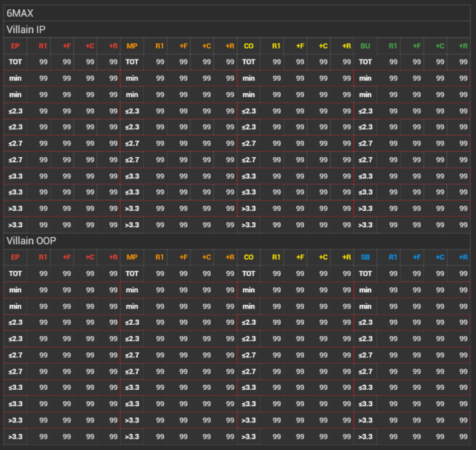Select the blue +F header
The image size is (476, 450).
tap(417, 257)
